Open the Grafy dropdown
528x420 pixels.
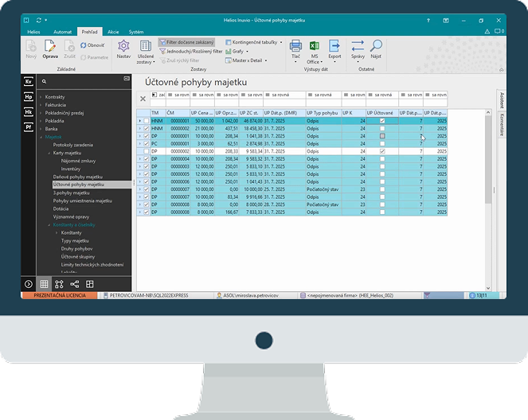[x=239, y=51]
